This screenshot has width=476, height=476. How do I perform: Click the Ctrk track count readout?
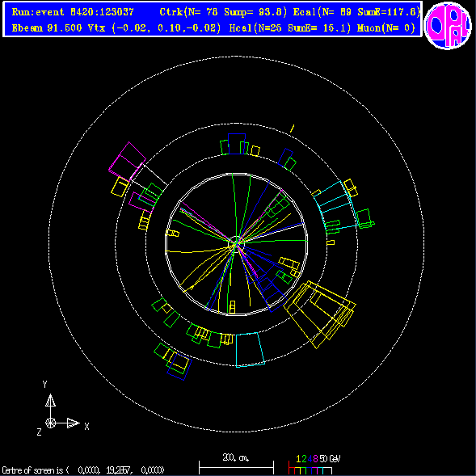[x=223, y=12]
